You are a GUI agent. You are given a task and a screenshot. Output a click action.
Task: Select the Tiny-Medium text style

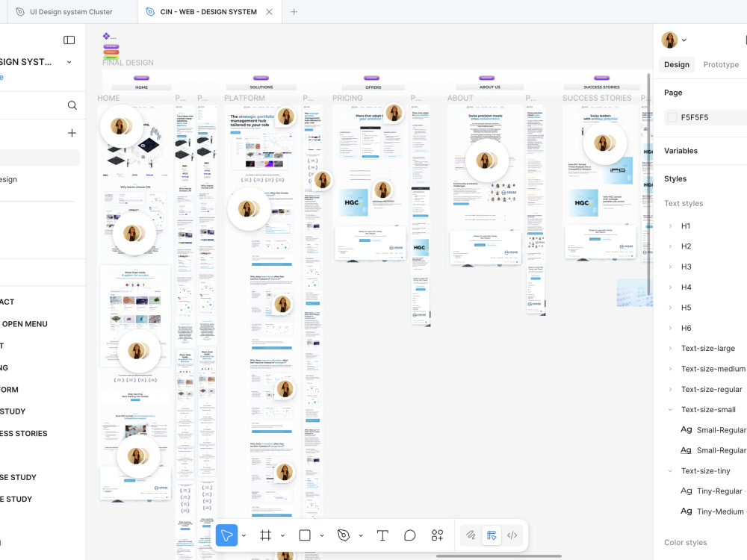pyautogui.click(x=713, y=511)
